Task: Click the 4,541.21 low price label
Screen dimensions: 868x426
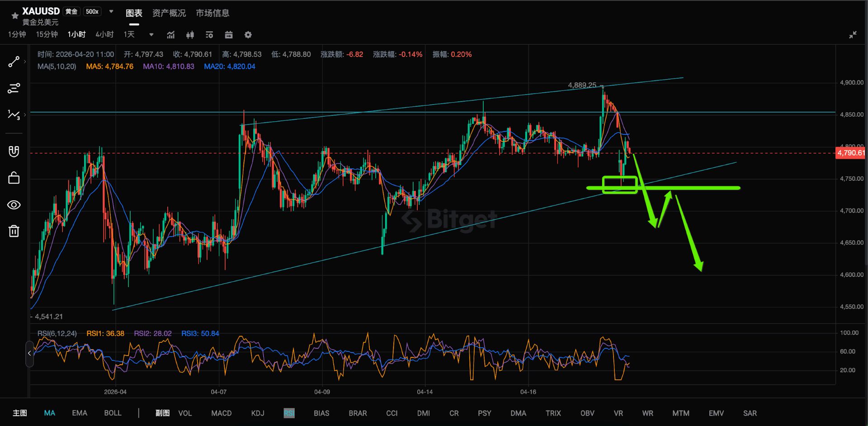Action: coord(49,317)
